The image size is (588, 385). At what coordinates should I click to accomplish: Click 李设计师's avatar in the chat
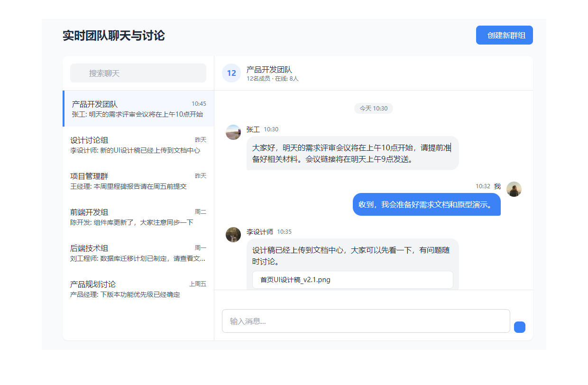(233, 235)
